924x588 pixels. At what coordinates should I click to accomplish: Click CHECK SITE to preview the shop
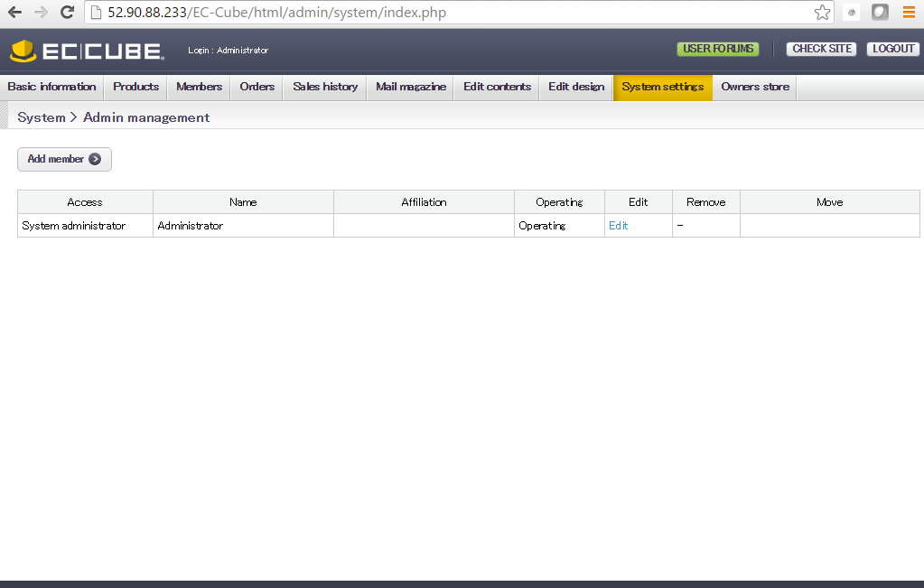(821, 49)
